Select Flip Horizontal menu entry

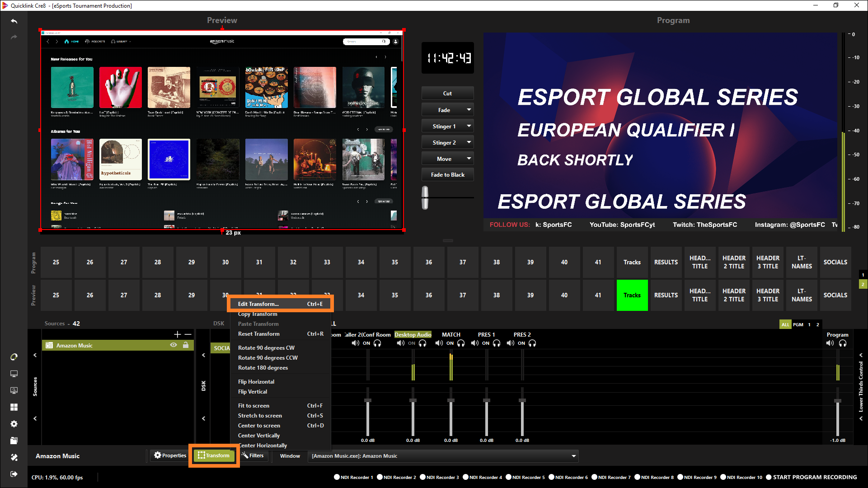pos(280,382)
